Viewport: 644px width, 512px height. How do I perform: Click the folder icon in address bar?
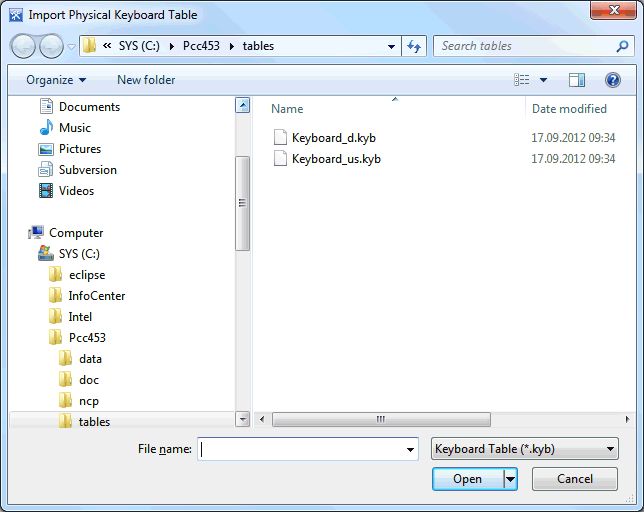pyautogui.click(x=90, y=46)
